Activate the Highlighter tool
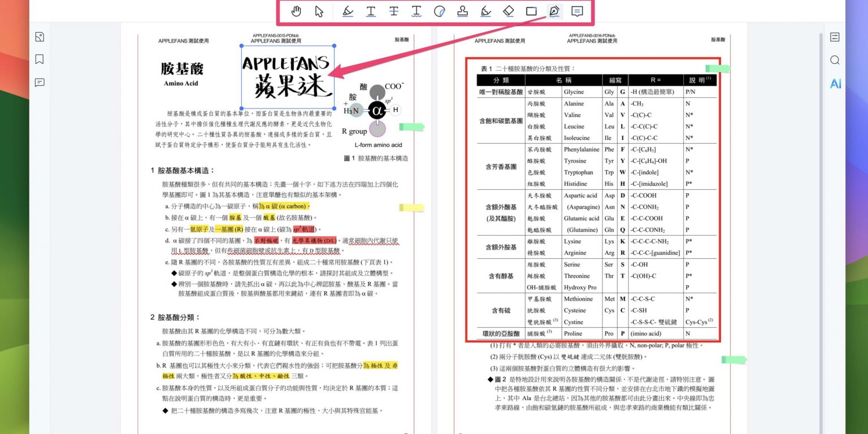Image resolution: width=868 pixels, height=434 pixels. pyautogui.click(x=348, y=11)
